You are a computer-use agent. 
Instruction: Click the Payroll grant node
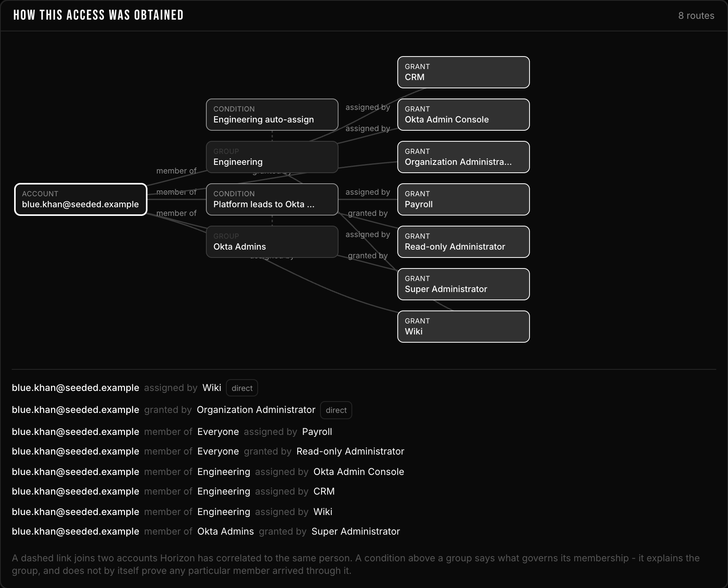point(464,199)
